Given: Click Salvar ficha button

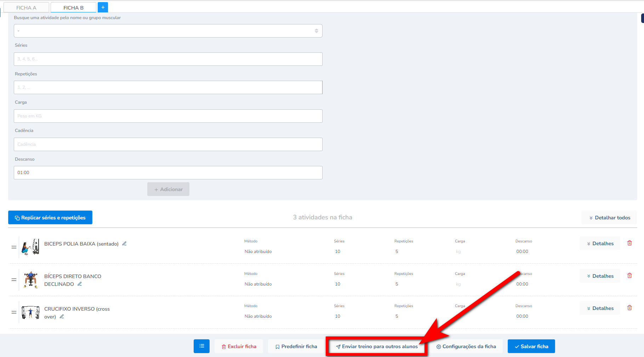Looking at the screenshot, I should click(531, 346).
